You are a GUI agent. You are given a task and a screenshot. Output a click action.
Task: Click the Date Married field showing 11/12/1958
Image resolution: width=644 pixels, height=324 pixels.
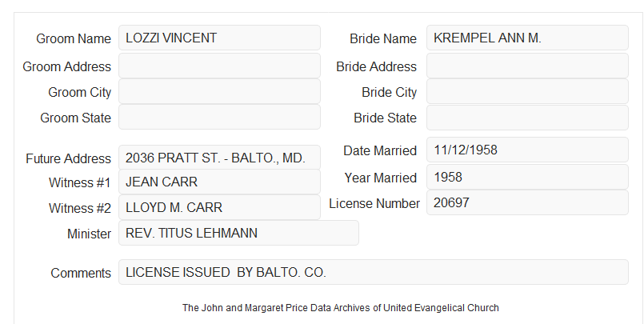tap(527, 150)
